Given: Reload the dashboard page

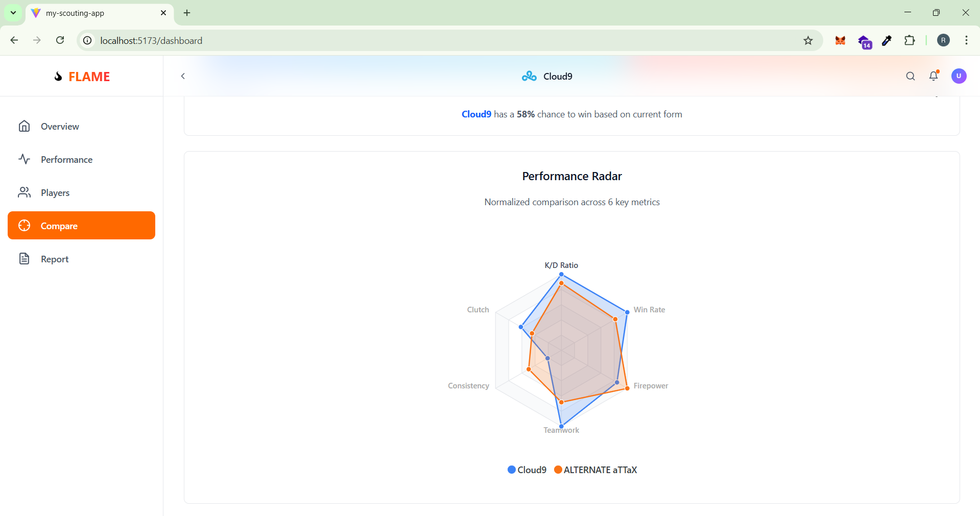Looking at the screenshot, I should pos(60,40).
